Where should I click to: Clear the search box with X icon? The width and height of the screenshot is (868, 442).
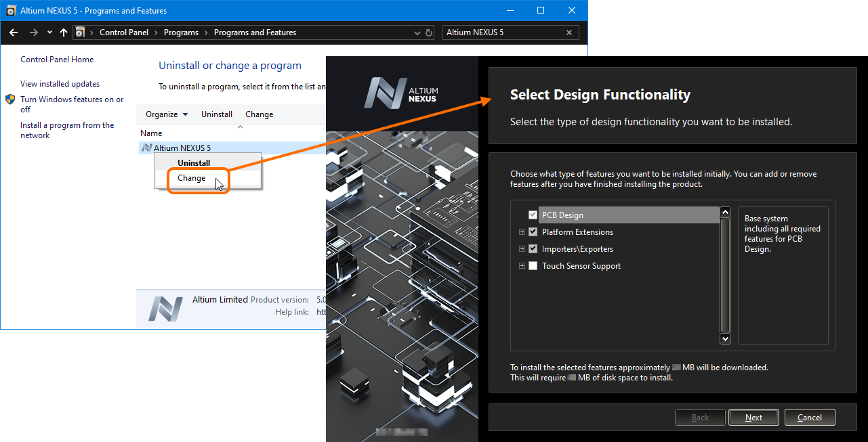click(x=569, y=32)
